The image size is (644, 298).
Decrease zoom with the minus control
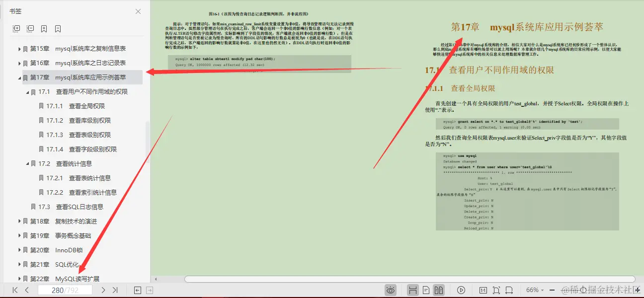coord(552,290)
